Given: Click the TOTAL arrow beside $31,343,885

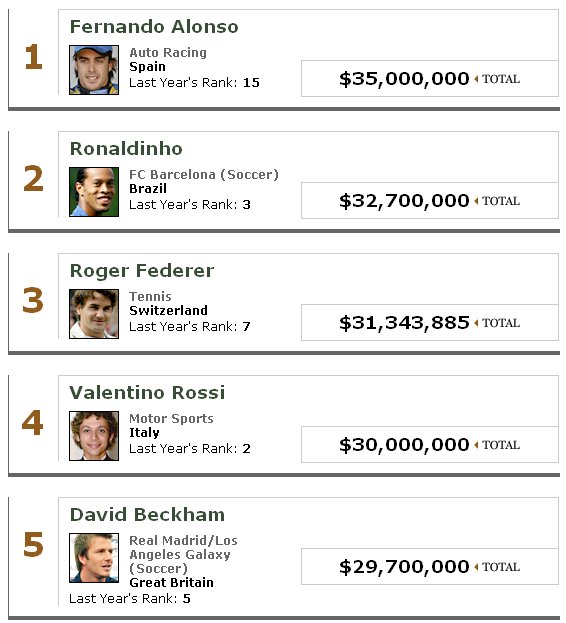Looking at the screenshot, I should coord(476,323).
